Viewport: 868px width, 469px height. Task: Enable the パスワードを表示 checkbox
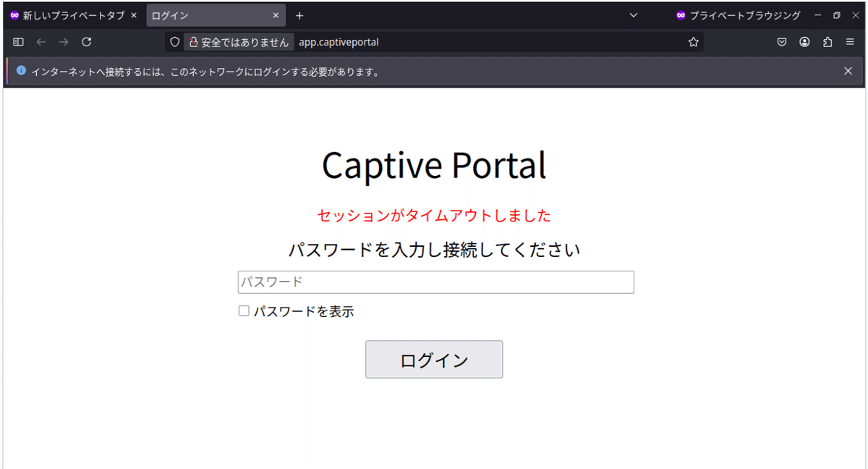click(244, 310)
